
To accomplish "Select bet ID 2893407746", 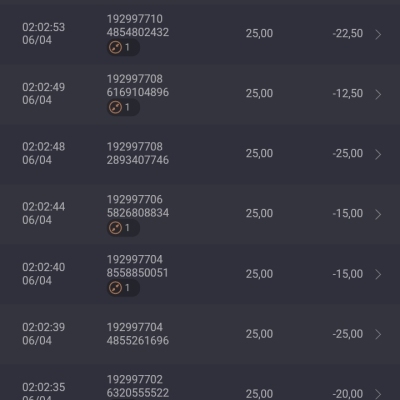I will pos(138,160).
